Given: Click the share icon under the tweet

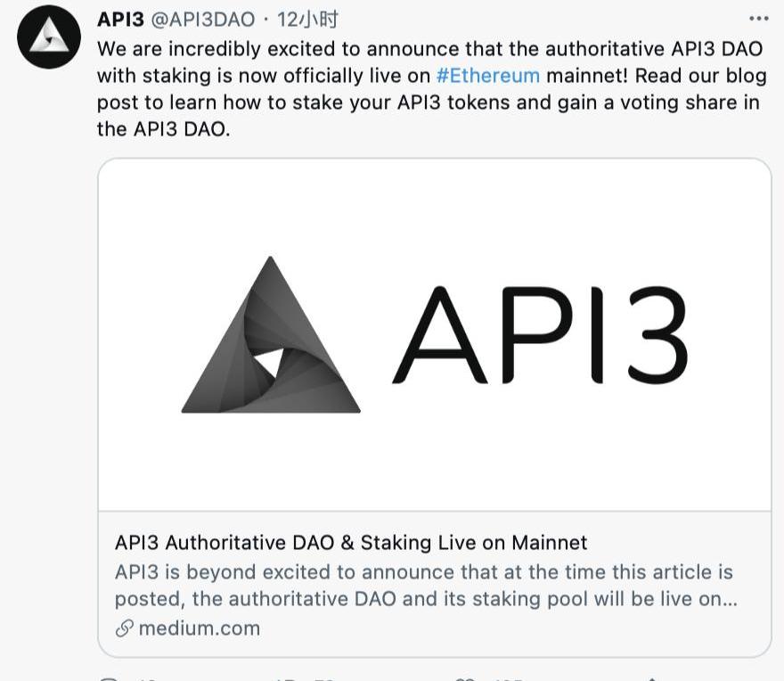Looking at the screenshot, I should click(651, 678).
